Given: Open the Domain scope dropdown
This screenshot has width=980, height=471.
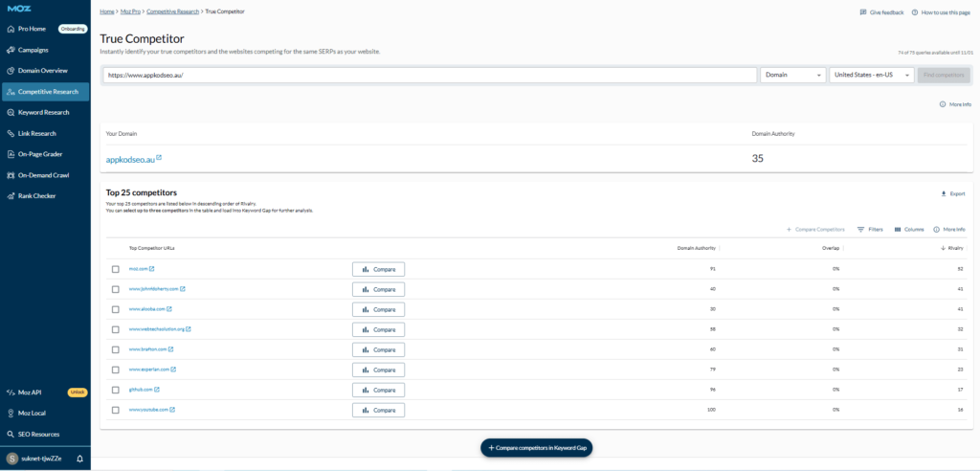Looking at the screenshot, I should [x=792, y=75].
